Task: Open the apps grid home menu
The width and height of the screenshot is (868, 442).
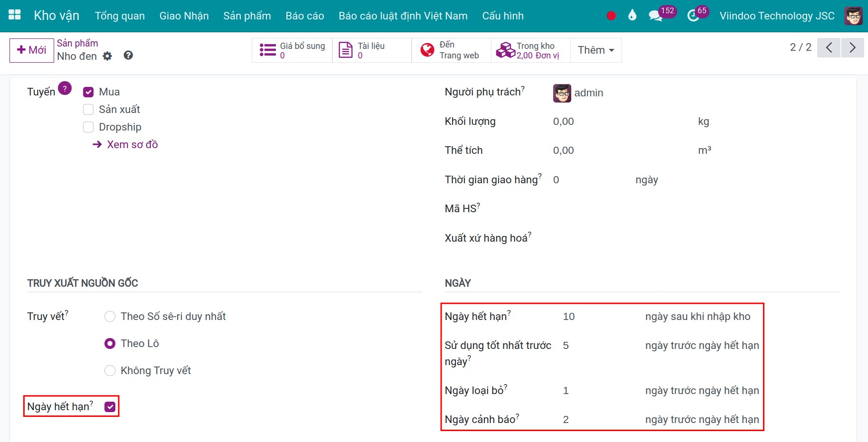Action: (15, 15)
